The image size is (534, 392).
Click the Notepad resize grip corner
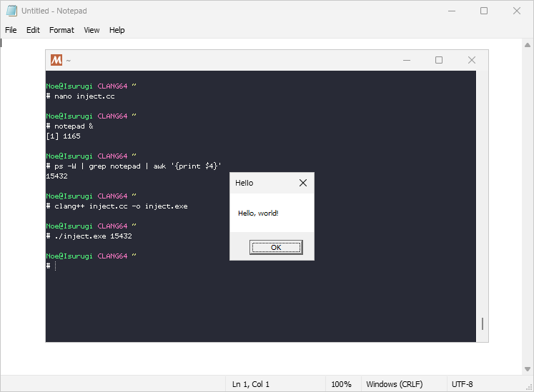(x=529, y=387)
